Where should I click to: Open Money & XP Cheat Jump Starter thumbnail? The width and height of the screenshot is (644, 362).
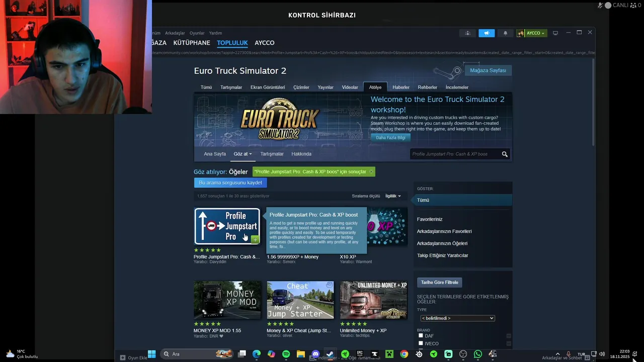point(300,300)
